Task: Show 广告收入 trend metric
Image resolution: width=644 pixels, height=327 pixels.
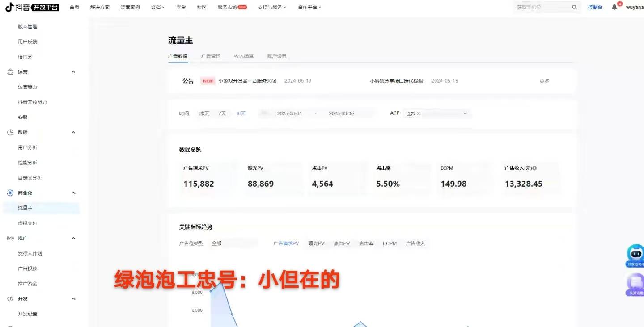Action: tap(415, 243)
